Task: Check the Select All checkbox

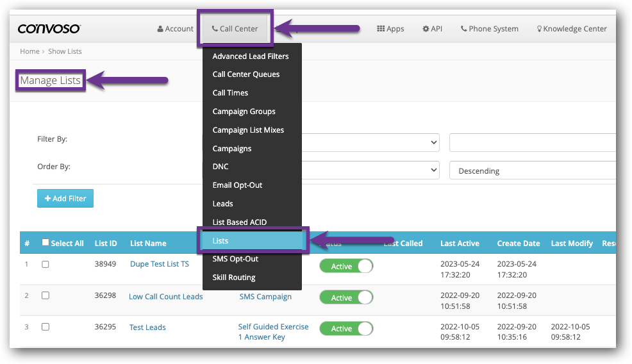Action: (46, 243)
